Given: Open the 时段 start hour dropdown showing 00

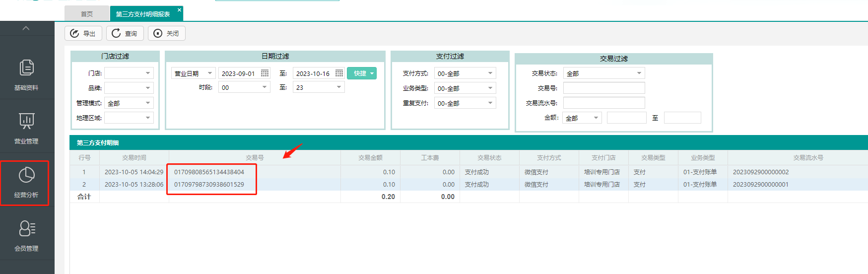Looking at the screenshot, I should click(x=244, y=87).
